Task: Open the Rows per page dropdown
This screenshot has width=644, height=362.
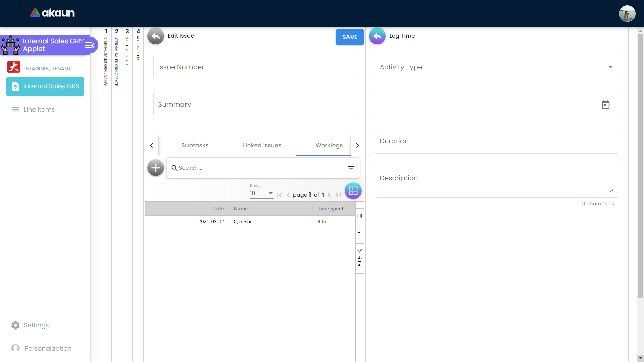Action: pyautogui.click(x=261, y=193)
